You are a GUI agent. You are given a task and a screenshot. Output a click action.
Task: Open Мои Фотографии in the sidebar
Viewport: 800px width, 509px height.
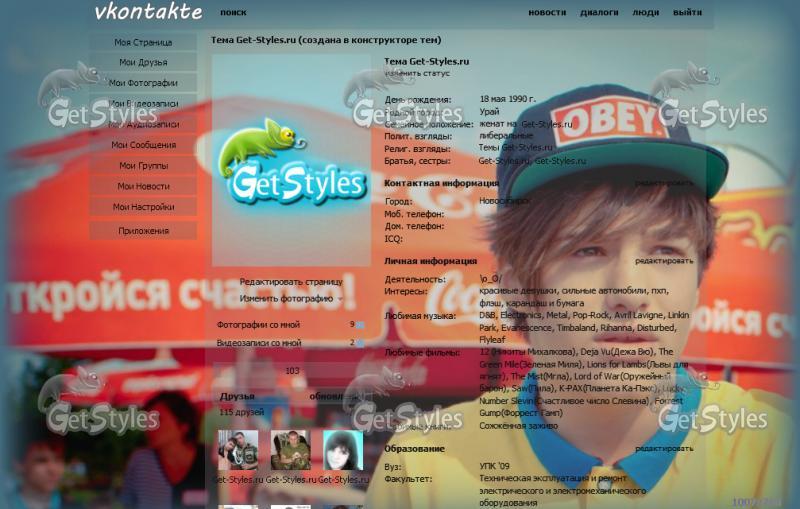click(x=143, y=83)
